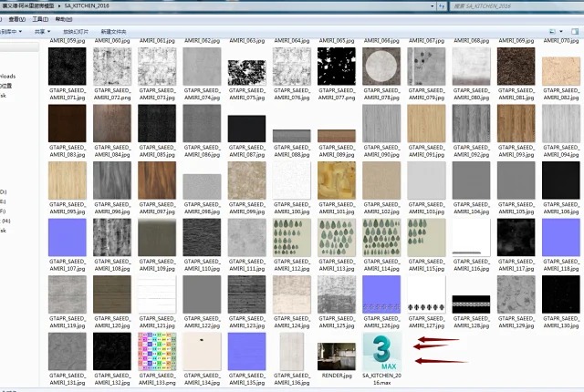This screenshot has height=392, width=584.
Task: Select the leaf pattern AMIRI_112.jpg thumbnail
Action: (291, 236)
